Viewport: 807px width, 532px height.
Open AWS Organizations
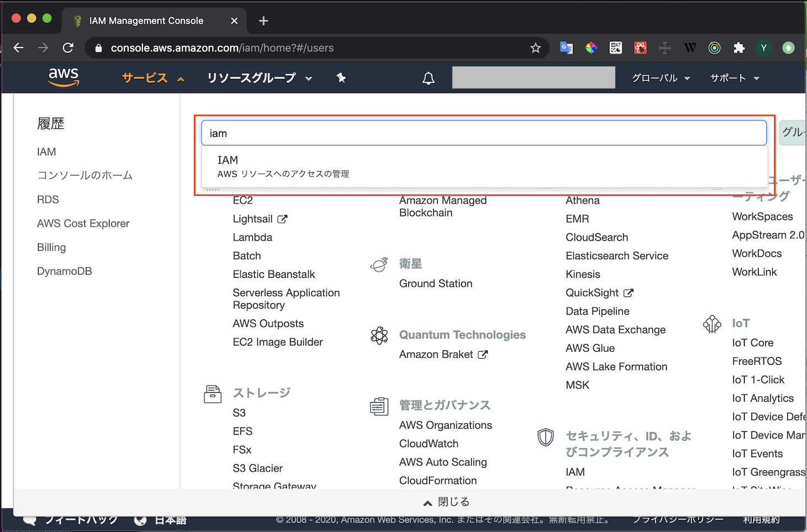445,425
